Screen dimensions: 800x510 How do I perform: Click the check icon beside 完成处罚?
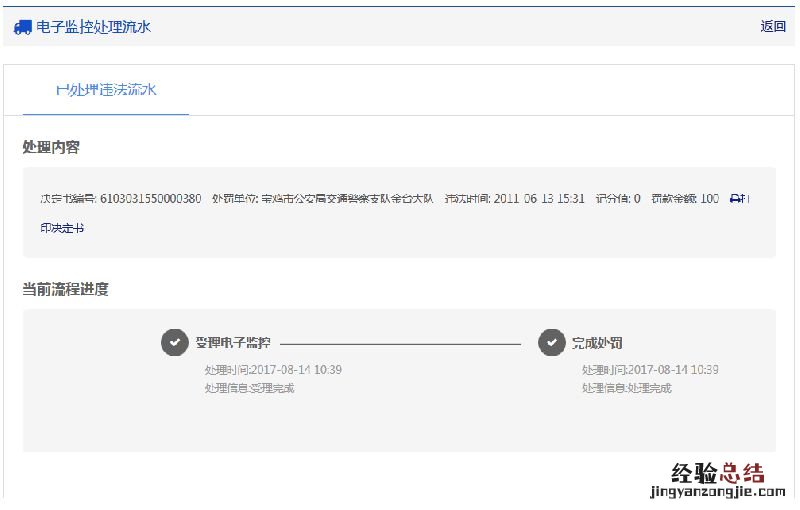click(x=552, y=342)
